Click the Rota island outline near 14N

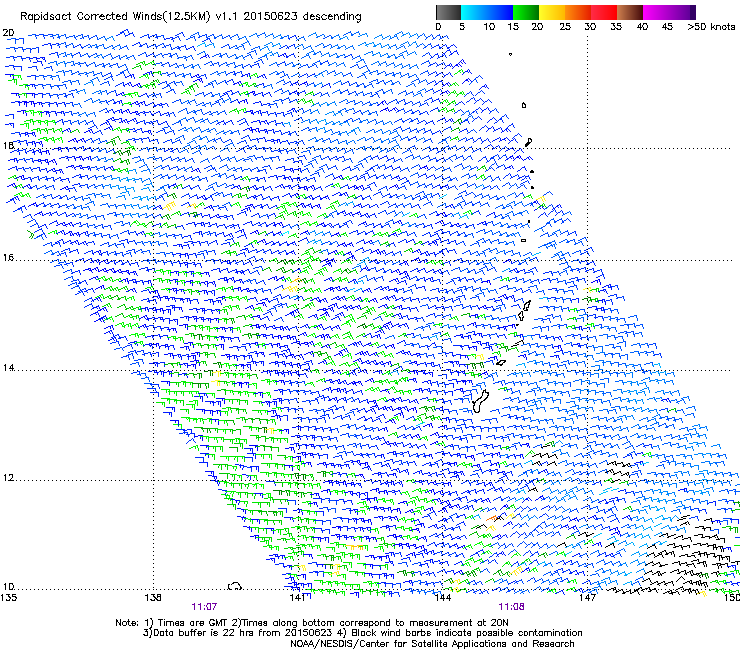(501, 363)
